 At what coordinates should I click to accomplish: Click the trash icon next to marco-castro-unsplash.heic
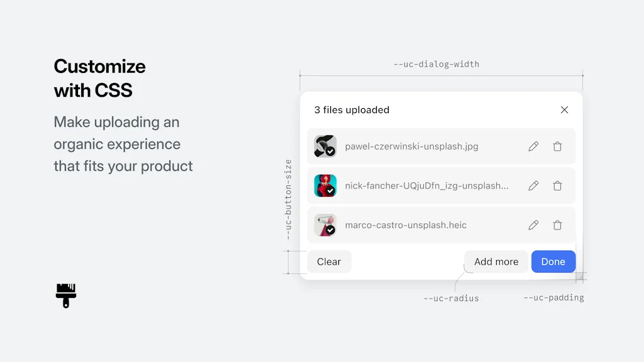[557, 224]
